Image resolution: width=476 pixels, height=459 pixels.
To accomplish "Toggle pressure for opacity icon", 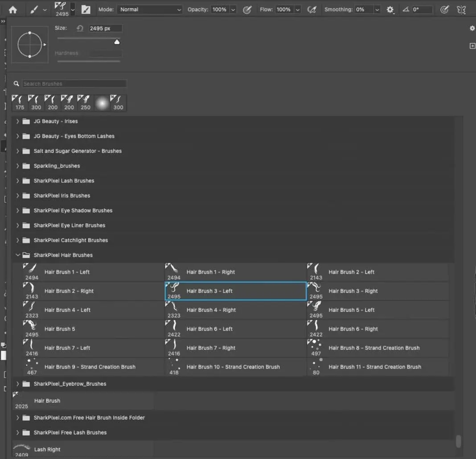I will pyautogui.click(x=247, y=9).
